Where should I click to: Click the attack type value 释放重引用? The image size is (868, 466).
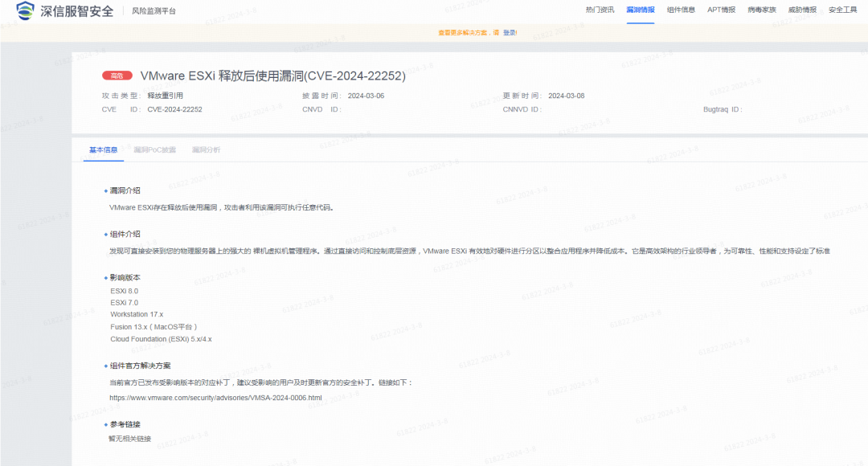165,96
